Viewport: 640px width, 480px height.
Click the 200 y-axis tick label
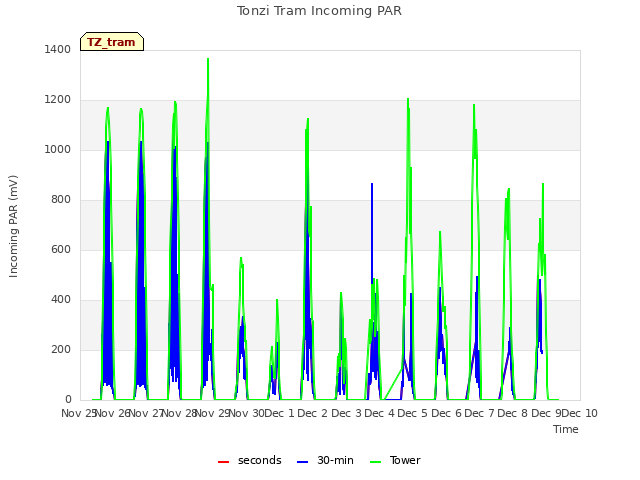tap(61, 349)
